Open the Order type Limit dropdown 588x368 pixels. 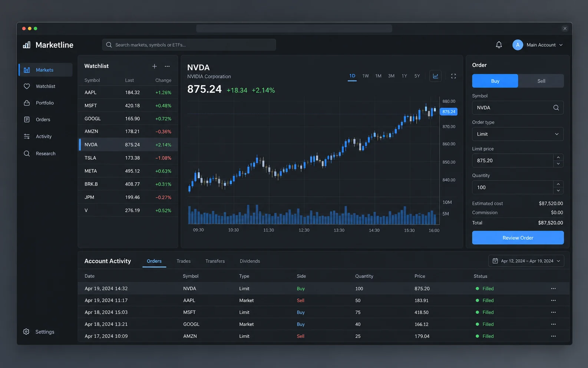(518, 134)
